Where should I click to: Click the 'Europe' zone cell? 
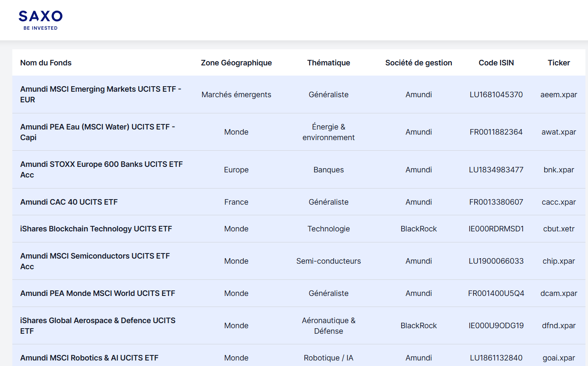click(x=236, y=170)
